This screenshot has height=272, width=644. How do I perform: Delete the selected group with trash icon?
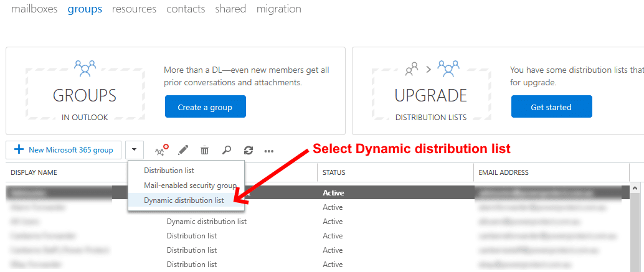coord(204,150)
